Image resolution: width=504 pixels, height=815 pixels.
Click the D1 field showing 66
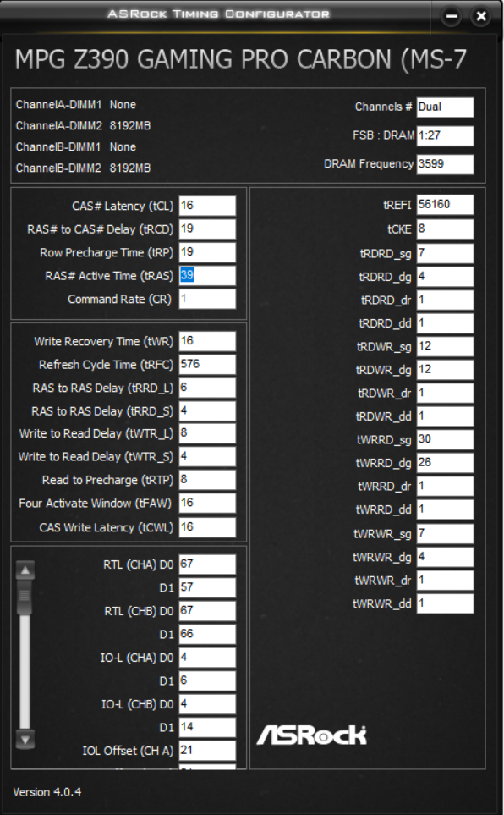(x=207, y=634)
